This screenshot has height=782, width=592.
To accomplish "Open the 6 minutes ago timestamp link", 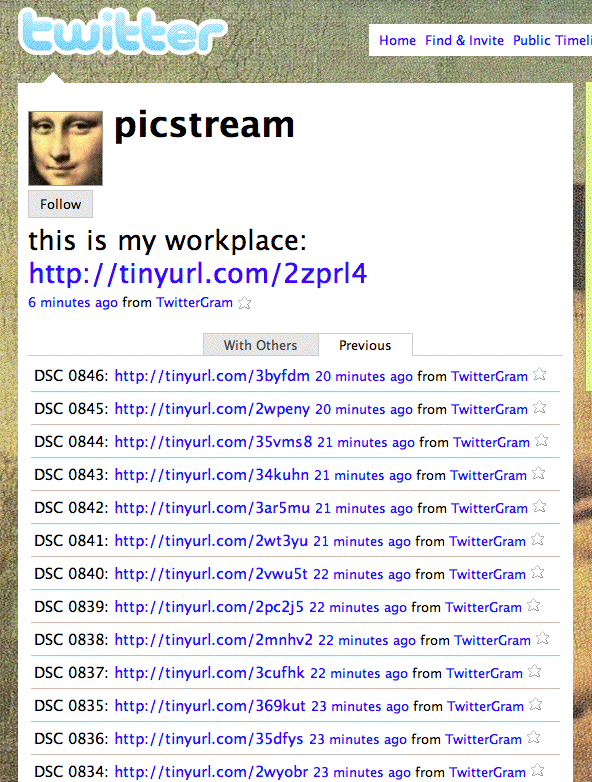I will tap(73, 303).
